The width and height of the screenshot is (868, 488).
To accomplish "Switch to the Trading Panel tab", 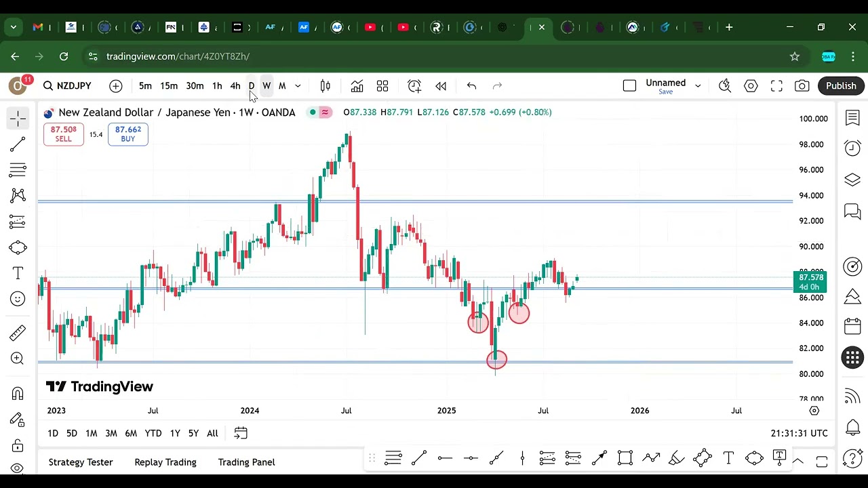I will [x=246, y=462].
